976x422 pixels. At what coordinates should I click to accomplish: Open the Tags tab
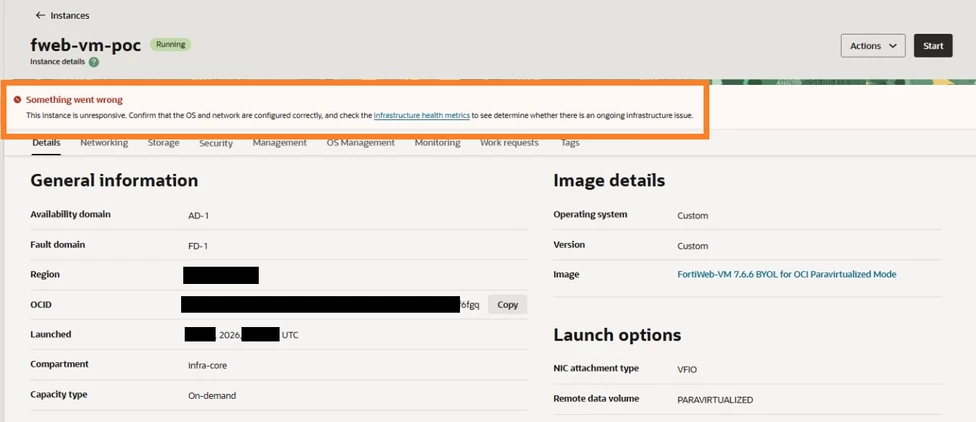(x=570, y=143)
